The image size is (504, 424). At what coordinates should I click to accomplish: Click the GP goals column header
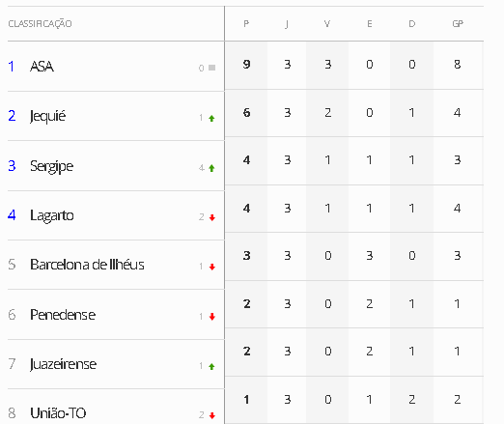(x=458, y=24)
